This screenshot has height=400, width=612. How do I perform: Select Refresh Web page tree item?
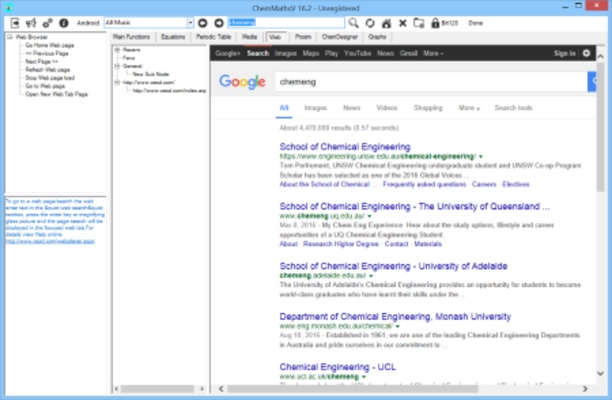click(48, 70)
